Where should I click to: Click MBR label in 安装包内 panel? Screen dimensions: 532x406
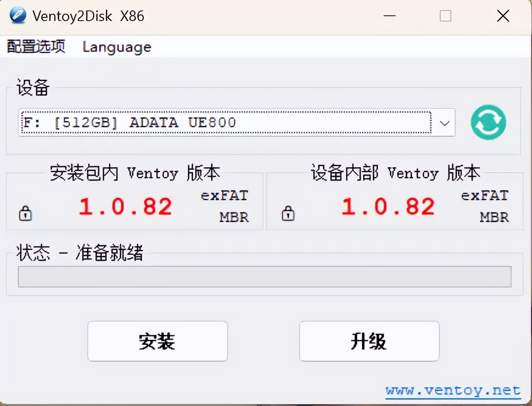tap(234, 217)
